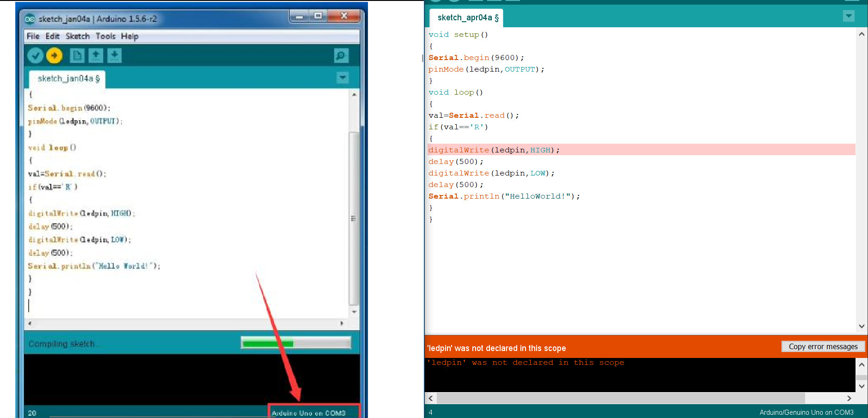This screenshot has width=868, height=418.
Task: Expand the tab dropdown arrow in the sketch_apr04a window
Action: [849, 16]
